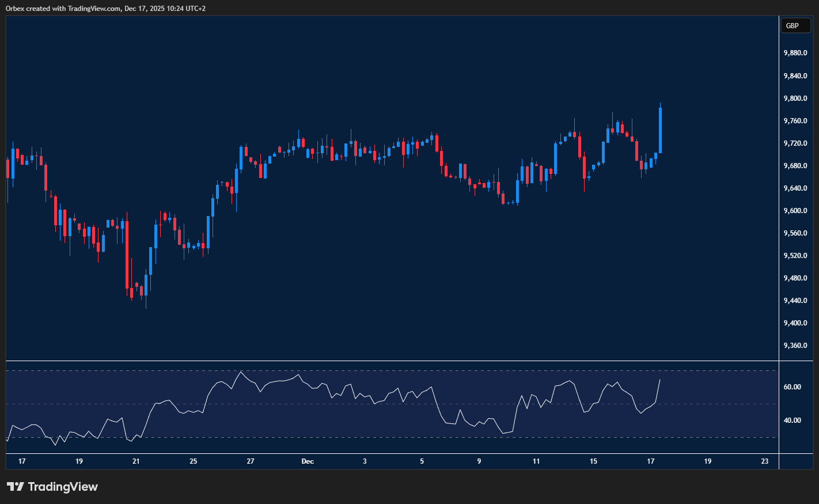Click the Orbex TradingView.com header caption
This screenshot has height=504, width=819.
click(105, 9)
